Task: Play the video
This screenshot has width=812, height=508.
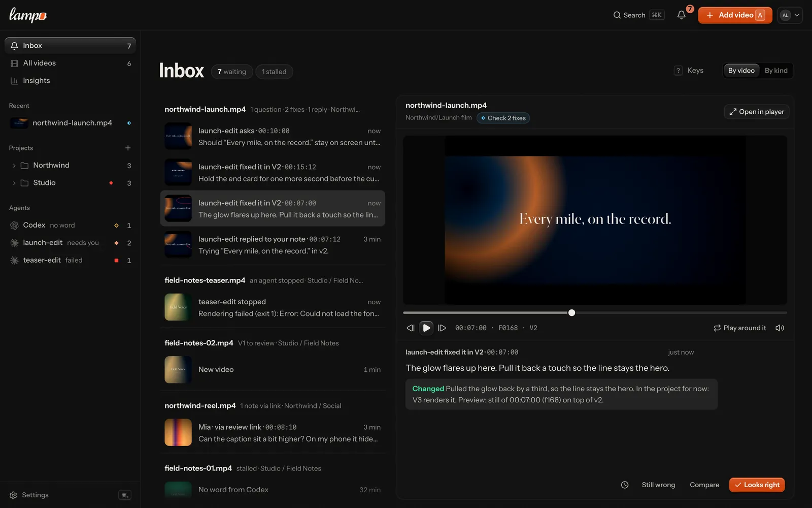Action: [426, 328]
